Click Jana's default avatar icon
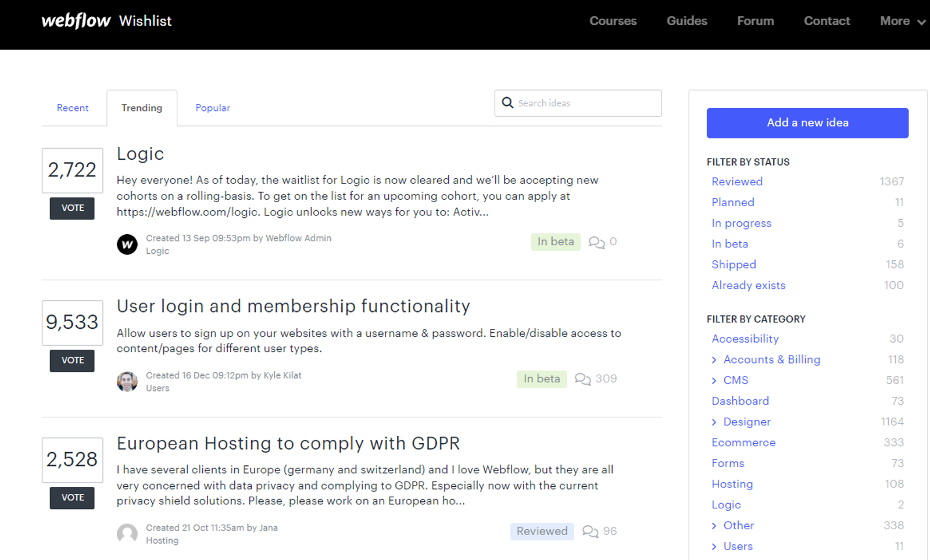This screenshot has width=930, height=560. click(127, 534)
